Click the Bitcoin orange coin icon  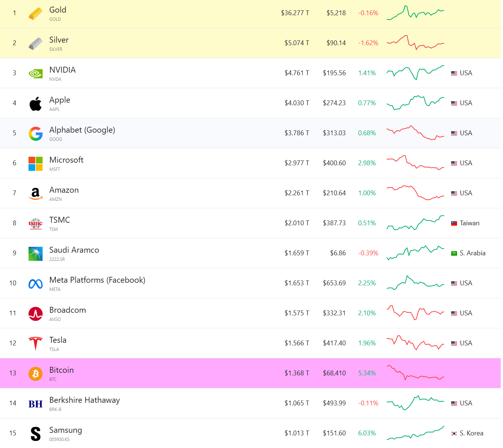(x=36, y=374)
